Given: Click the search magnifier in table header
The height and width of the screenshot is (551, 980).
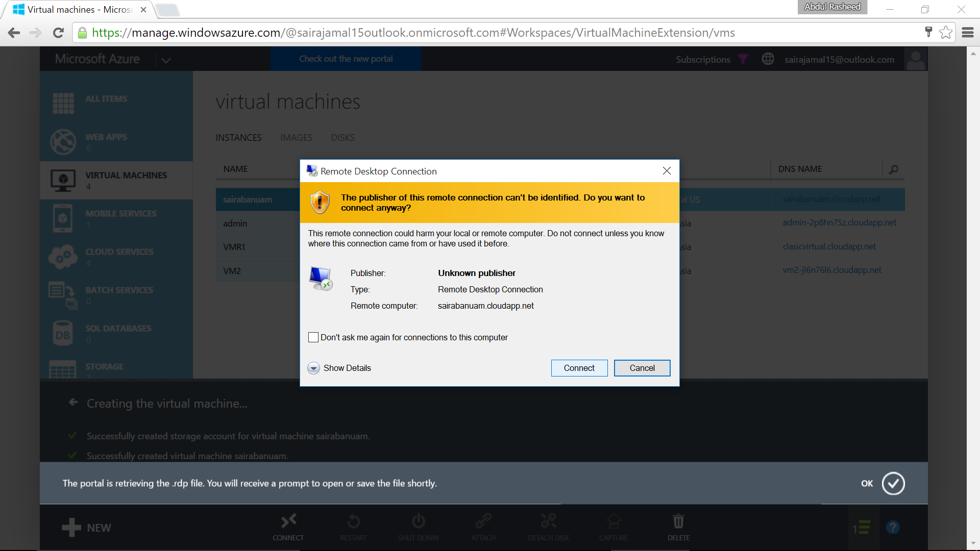Looking at the screenshot, I should (x=894, y=169).
